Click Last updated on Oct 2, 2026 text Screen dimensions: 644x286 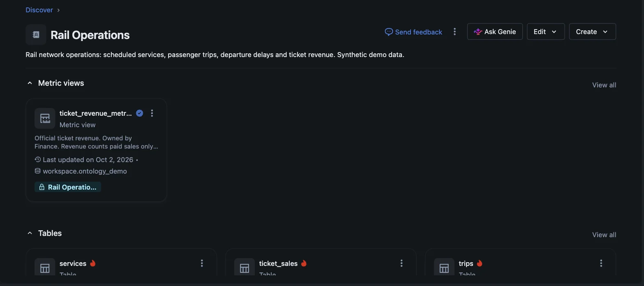pos(88,160)
